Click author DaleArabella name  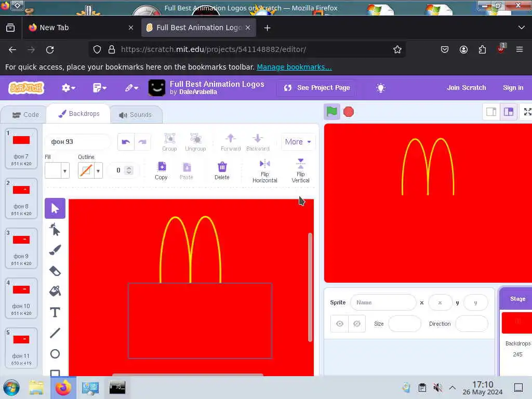click(198, 92)
